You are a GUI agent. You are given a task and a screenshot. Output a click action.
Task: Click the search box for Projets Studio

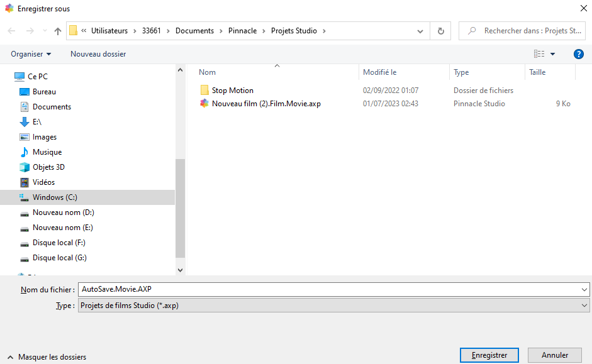point(522,31)
